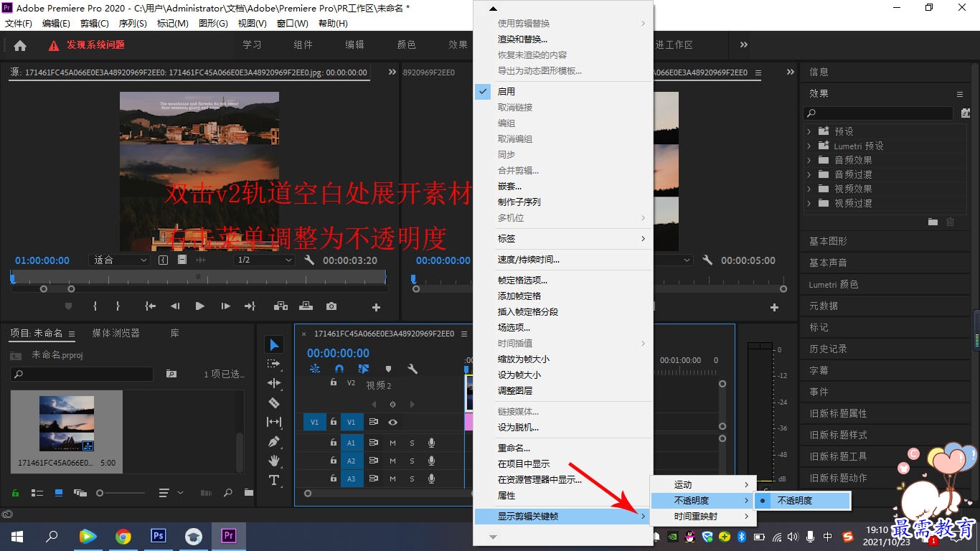
Task: Open the 序列(S) menu
Action: coord(133,24)
